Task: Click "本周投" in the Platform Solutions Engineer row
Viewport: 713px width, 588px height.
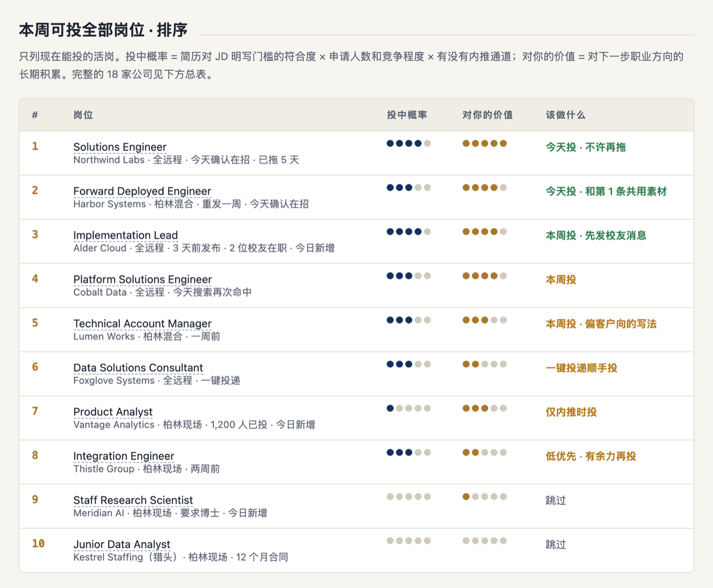Action: click(x=561, y=280)
